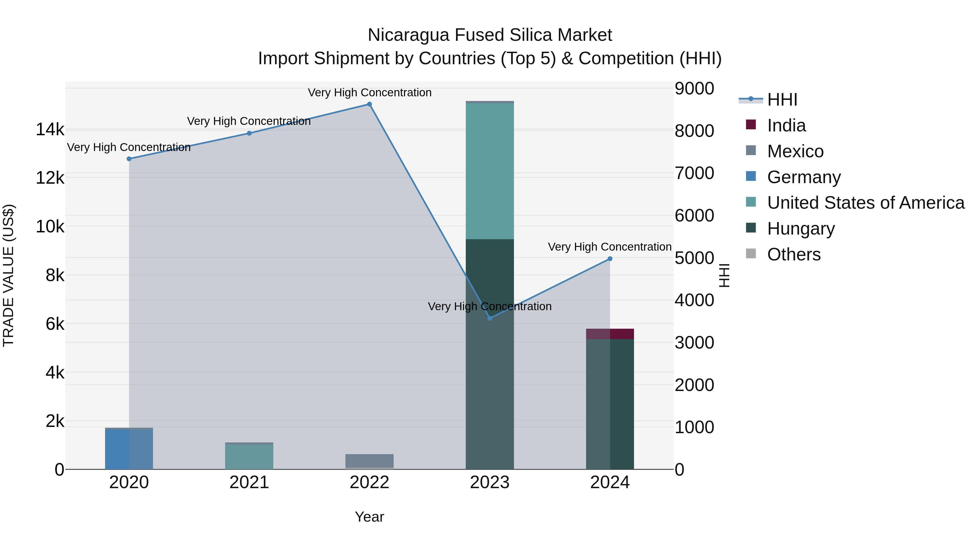Click the 5000 right-axis tick label
Screen dimensions: 980x551
(695, 258)
